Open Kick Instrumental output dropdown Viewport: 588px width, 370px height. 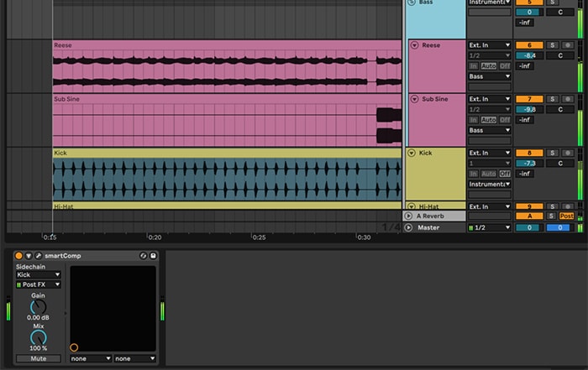point(490,185)
